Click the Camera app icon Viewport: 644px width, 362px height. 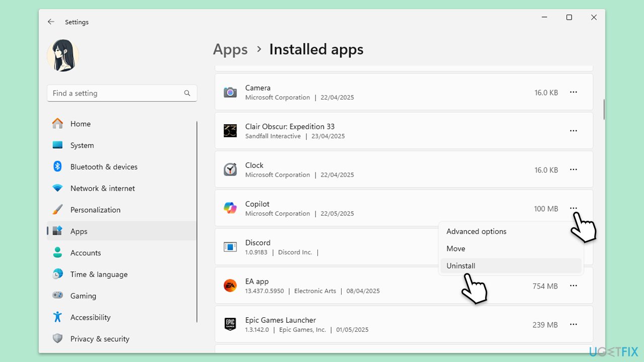click(x=230, y=93)
